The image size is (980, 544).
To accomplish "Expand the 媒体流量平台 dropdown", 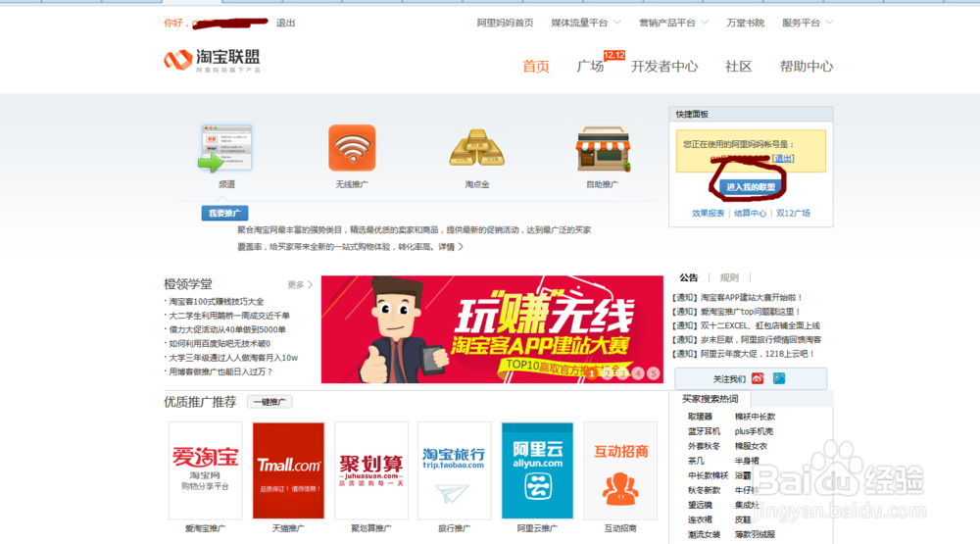I will point(586,23).
